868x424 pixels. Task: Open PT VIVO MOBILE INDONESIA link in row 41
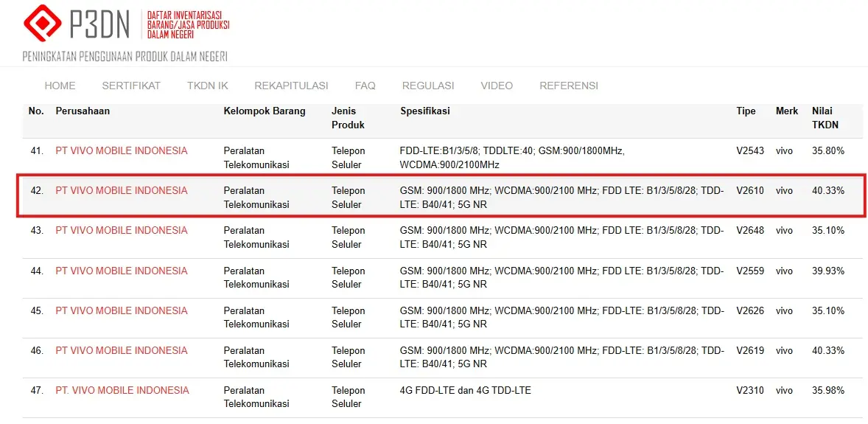[122, 150]
